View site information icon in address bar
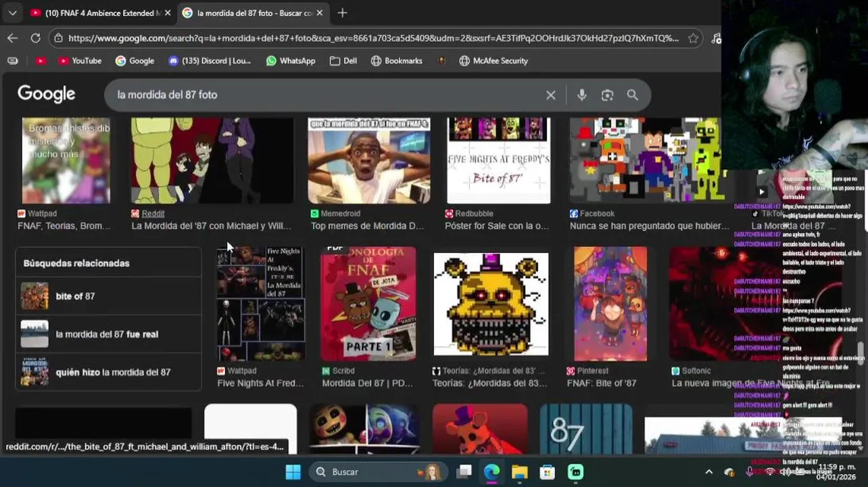The width and height of the screenshot is (868, 487). (59, 39)
